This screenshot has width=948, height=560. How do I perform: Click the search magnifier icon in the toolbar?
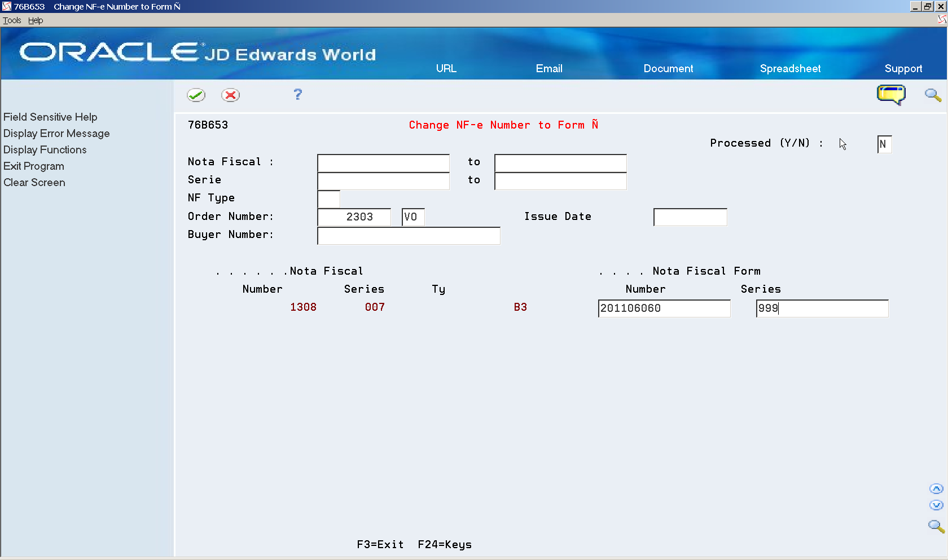coord(932,95)
